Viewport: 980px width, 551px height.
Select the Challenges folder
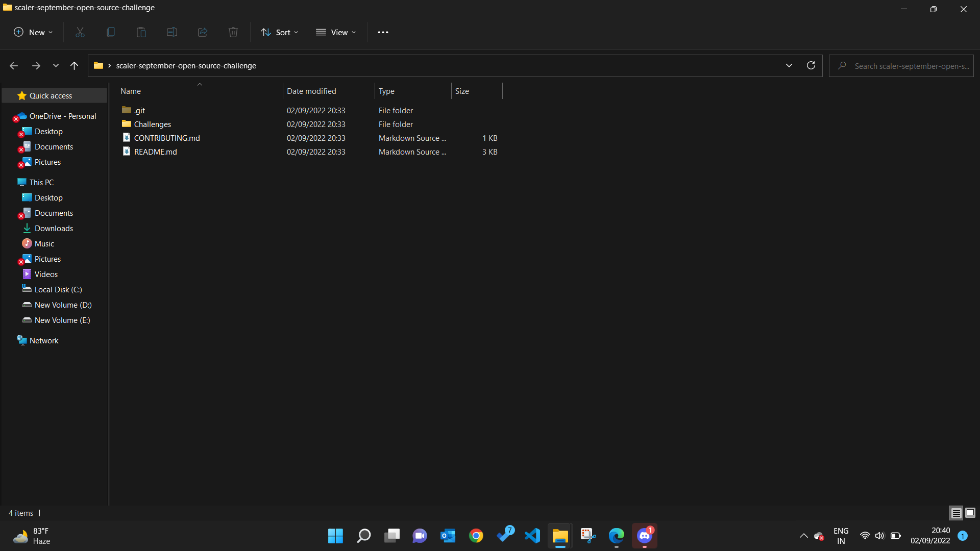pyautogui.click(x=152, y=124)
